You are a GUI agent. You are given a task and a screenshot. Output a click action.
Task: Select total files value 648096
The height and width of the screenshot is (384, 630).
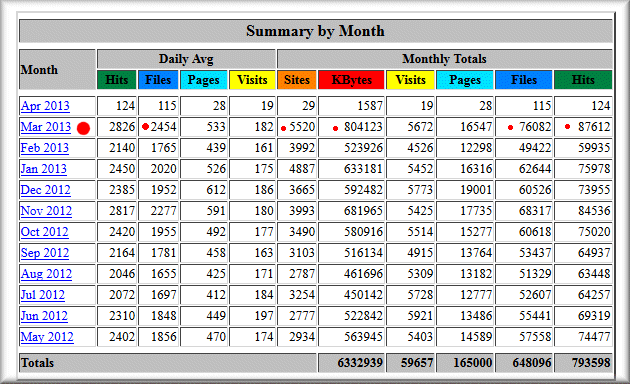click(532, 363)
